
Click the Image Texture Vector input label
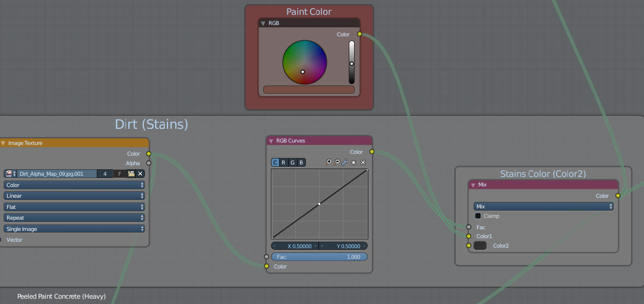click(14, 240)
